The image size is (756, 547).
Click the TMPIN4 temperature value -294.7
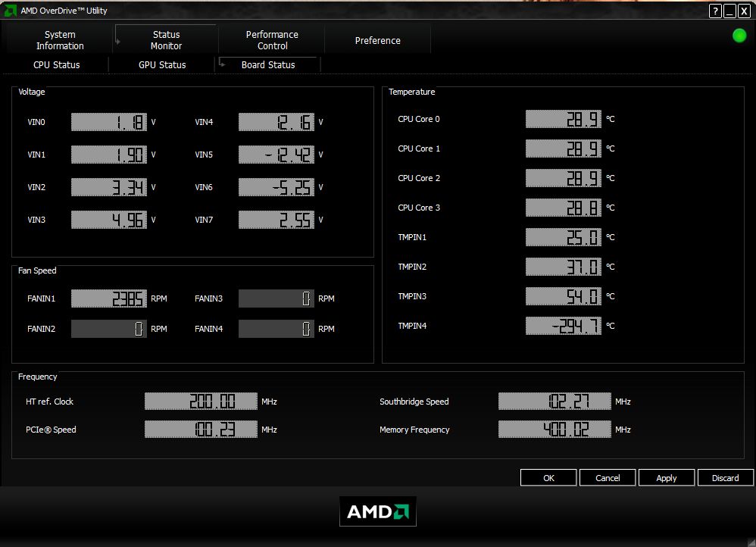point(563,326)
